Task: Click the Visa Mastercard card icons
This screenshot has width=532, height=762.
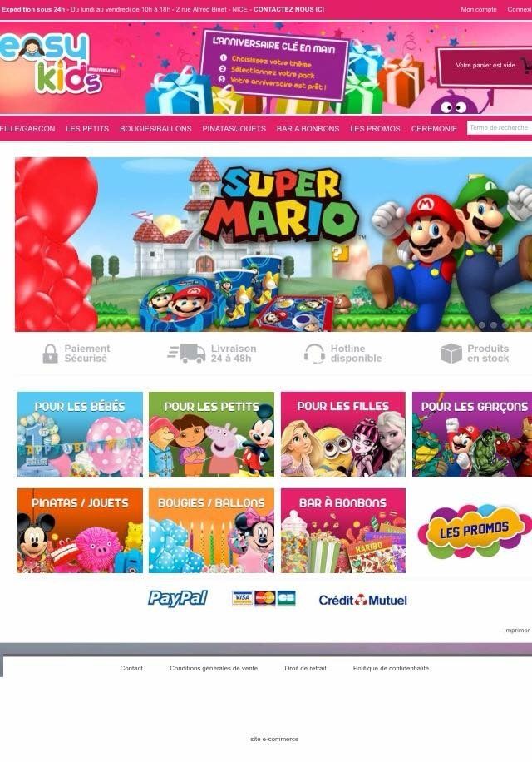Action: 264,598
